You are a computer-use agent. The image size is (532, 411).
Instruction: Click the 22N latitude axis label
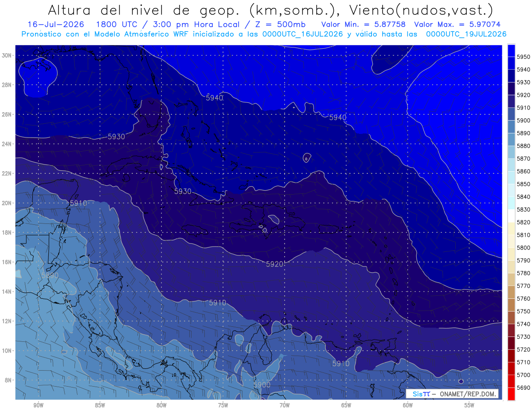click(7, 173)
